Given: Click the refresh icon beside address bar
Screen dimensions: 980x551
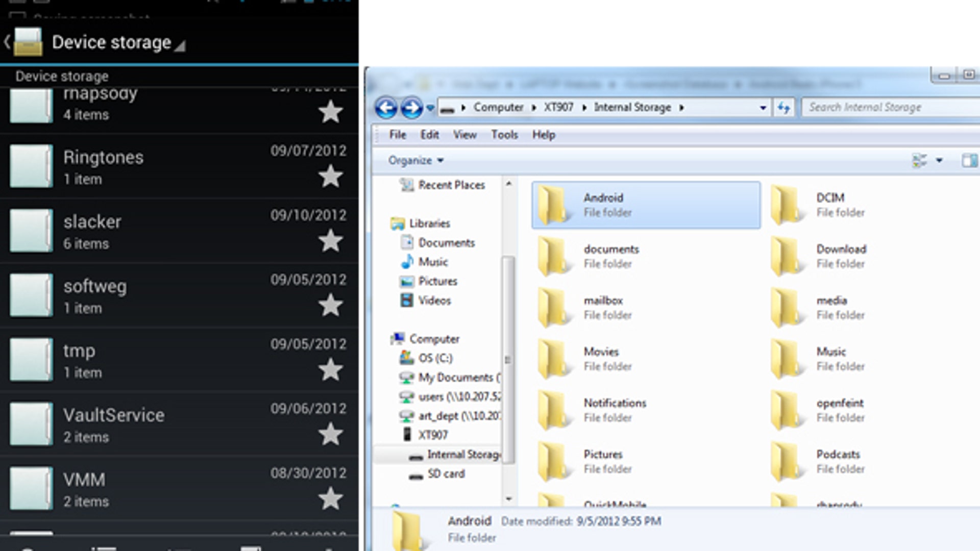Looking at the screenshot, I should click(783, 108).
